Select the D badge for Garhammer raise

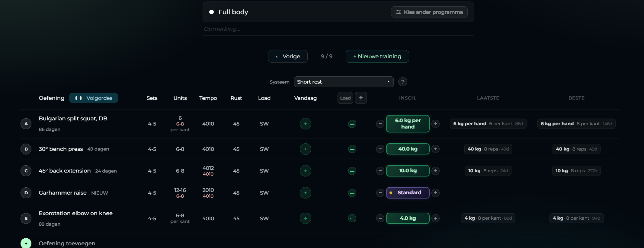click(26, 193)
